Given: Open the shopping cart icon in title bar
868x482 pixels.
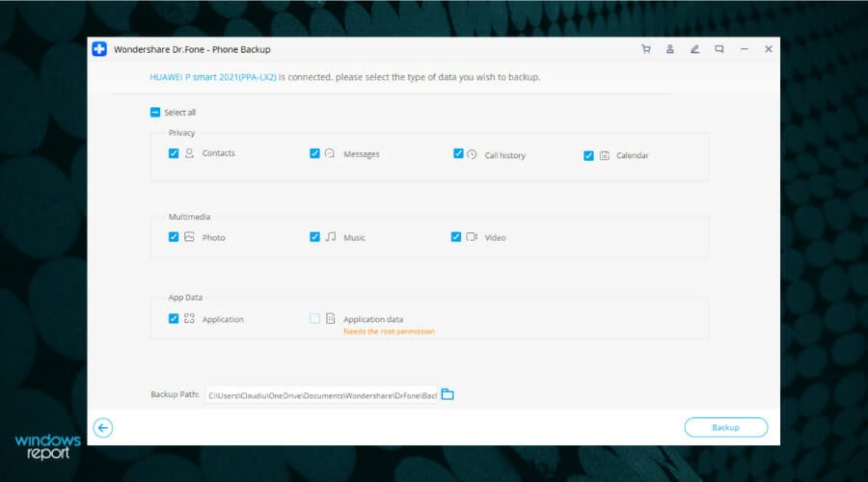Looking at the screenshot, I should pyautogui.click(x=645, y=49).
